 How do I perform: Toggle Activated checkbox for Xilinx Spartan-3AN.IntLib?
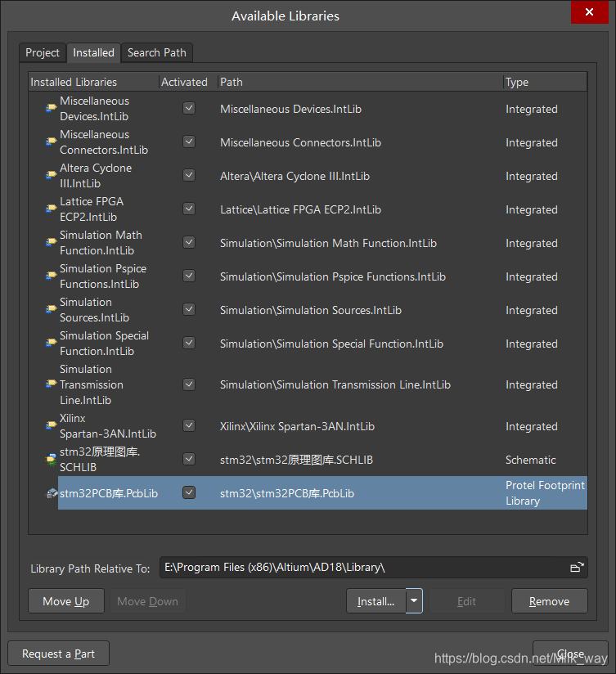(189, 425)
